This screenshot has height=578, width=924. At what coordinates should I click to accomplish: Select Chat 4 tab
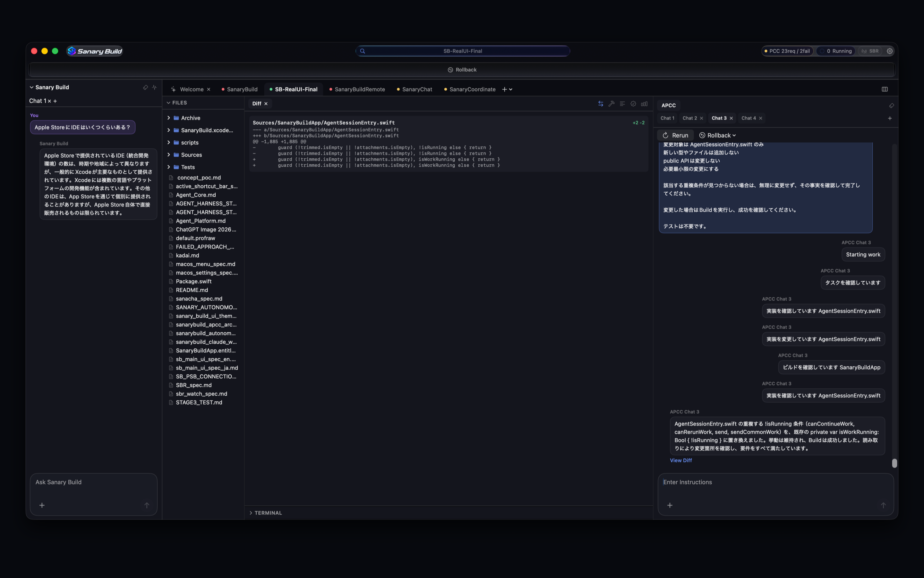749,118
